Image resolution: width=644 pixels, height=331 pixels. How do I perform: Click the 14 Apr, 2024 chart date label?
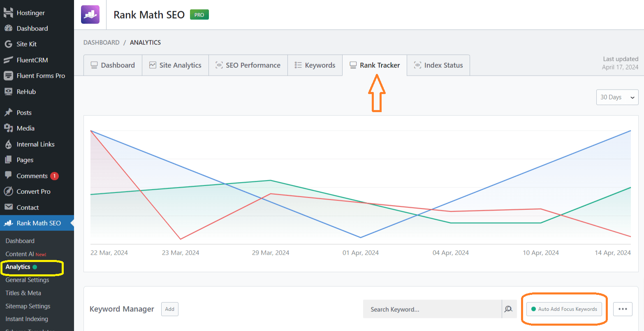613,253
